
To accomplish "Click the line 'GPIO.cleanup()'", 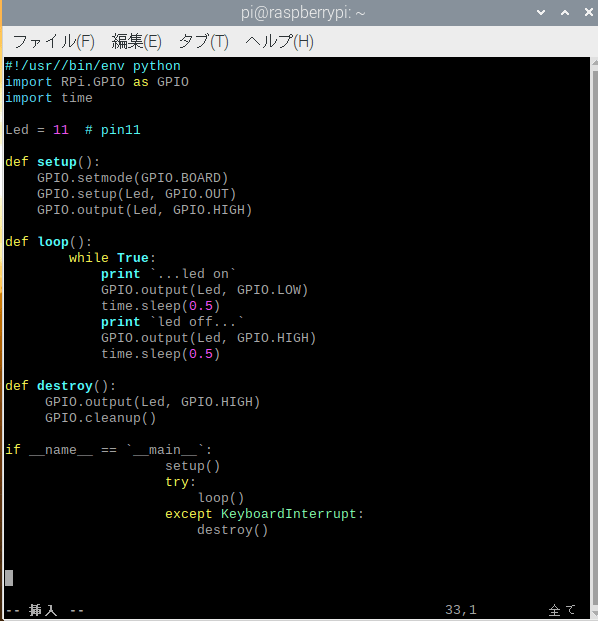I will (x=101, y=418).
